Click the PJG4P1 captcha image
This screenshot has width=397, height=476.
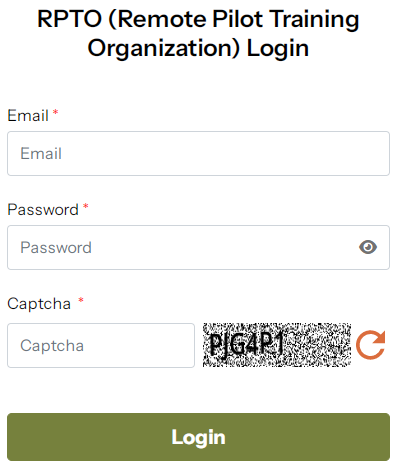point(277,345)
